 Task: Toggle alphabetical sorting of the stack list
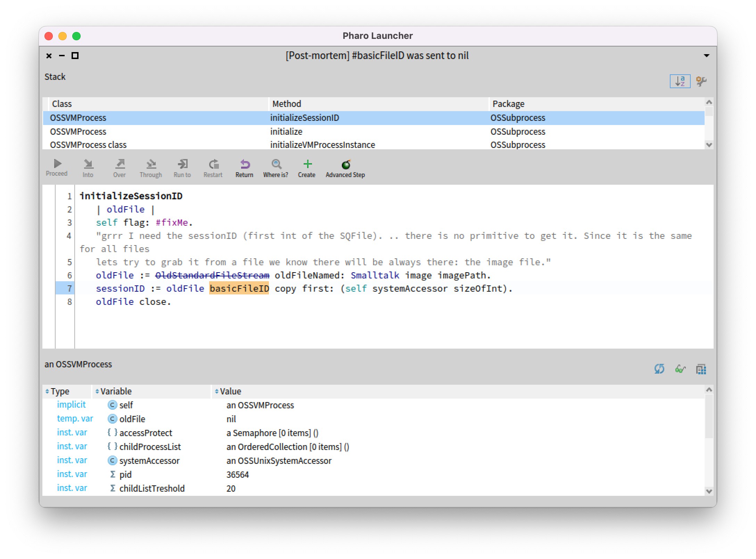(x=680, y=81)
